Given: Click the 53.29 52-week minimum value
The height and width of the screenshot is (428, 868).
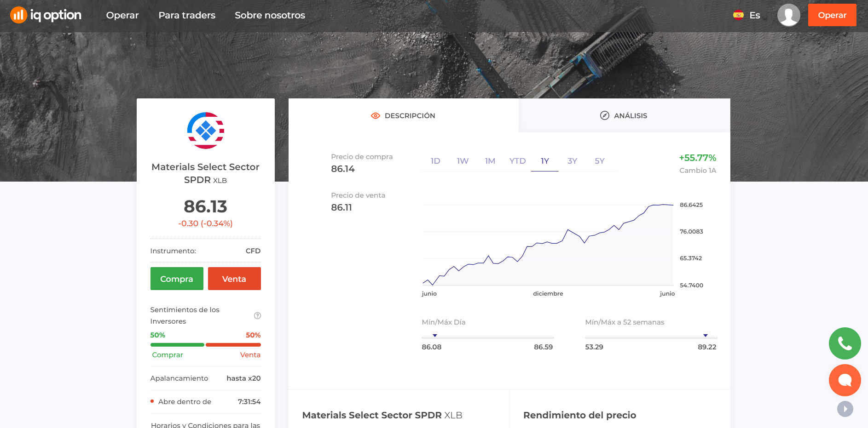Looking at the screenshot, I should point(594,347).
